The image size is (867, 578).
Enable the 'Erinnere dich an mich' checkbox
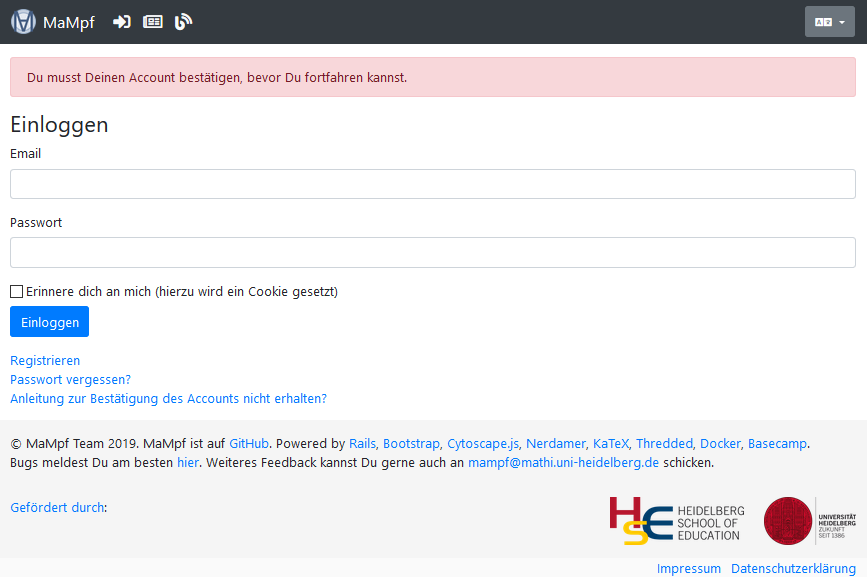click(x=17, y=291)
